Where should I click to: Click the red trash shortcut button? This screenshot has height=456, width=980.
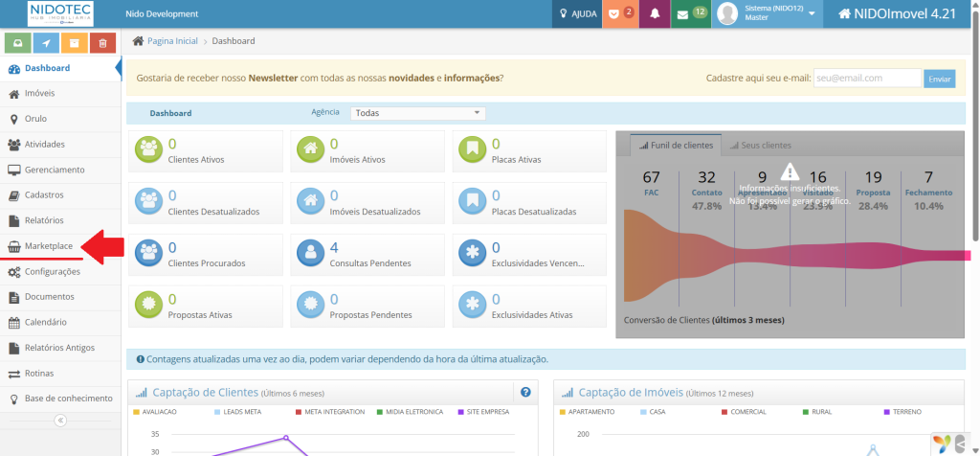[102, 43]
